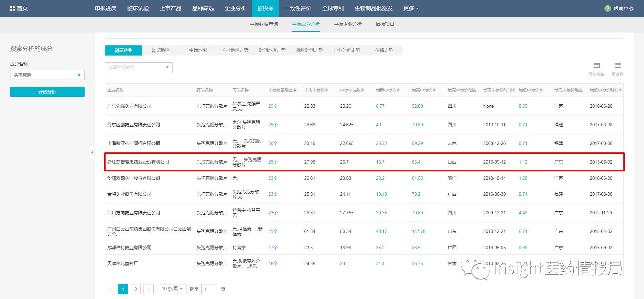
Task: Expand the 更多 navigation menu
Action: coord(410,8)
